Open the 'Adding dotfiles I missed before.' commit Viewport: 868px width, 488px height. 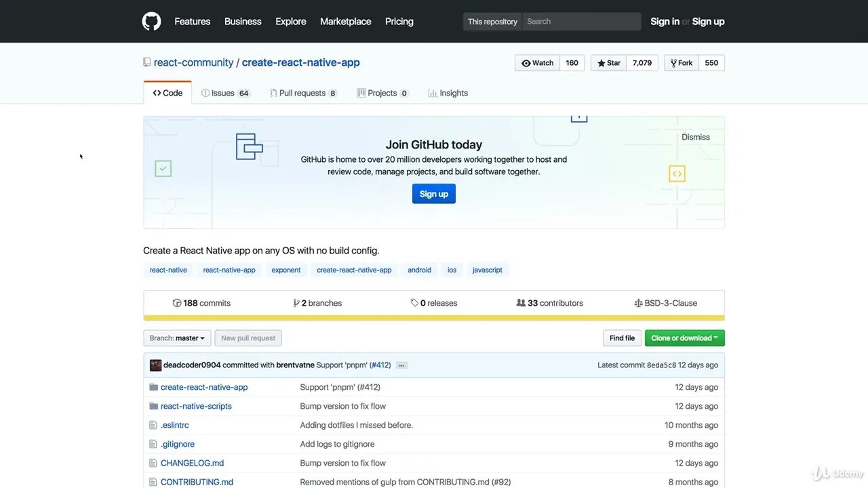pyautogui.click(x=357, y=425)
